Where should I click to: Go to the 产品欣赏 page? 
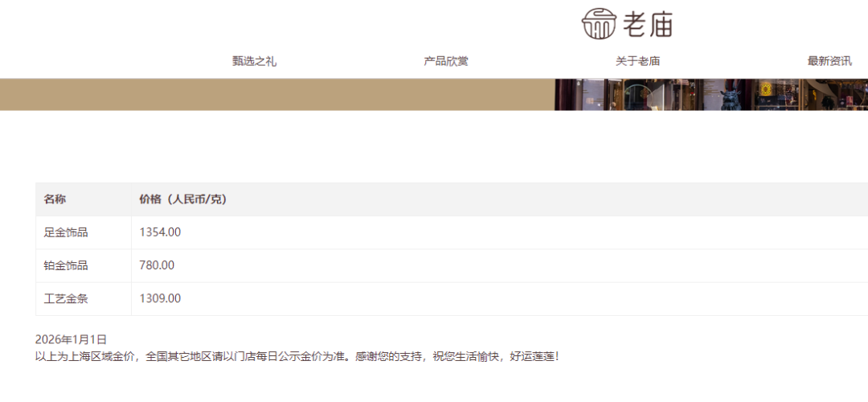click(446, 61)
